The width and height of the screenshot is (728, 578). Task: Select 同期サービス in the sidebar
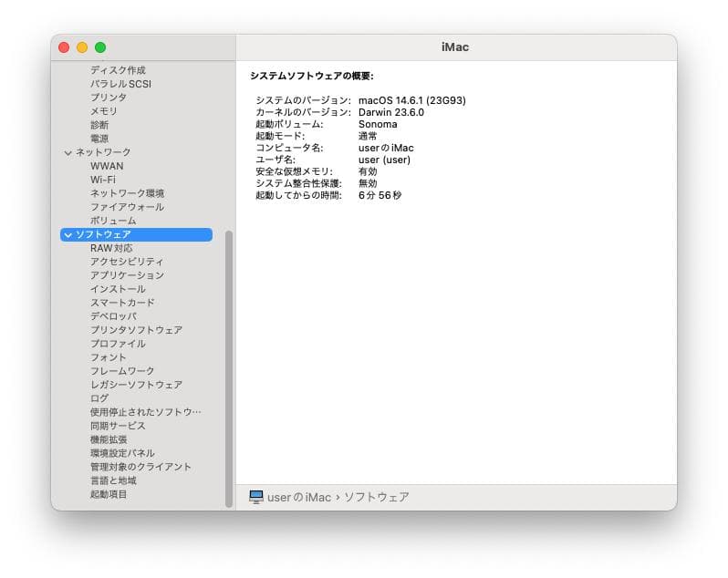coord(118,426)
